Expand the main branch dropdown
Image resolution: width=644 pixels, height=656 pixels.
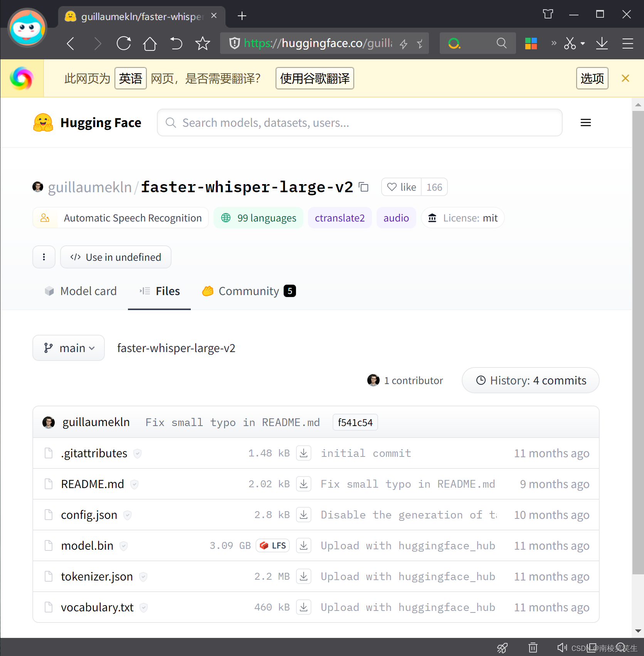tap(69, 348)
